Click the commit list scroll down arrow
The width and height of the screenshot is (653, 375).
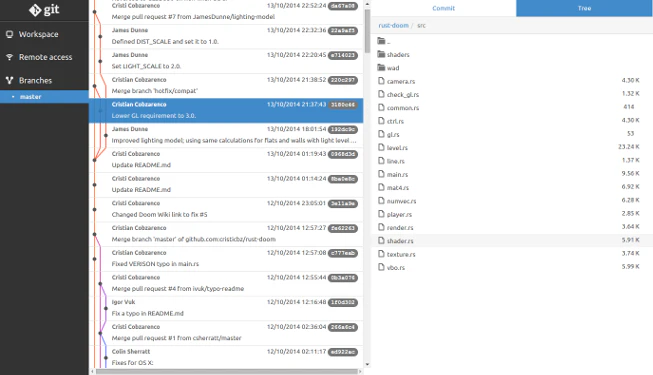click(367, 365)
